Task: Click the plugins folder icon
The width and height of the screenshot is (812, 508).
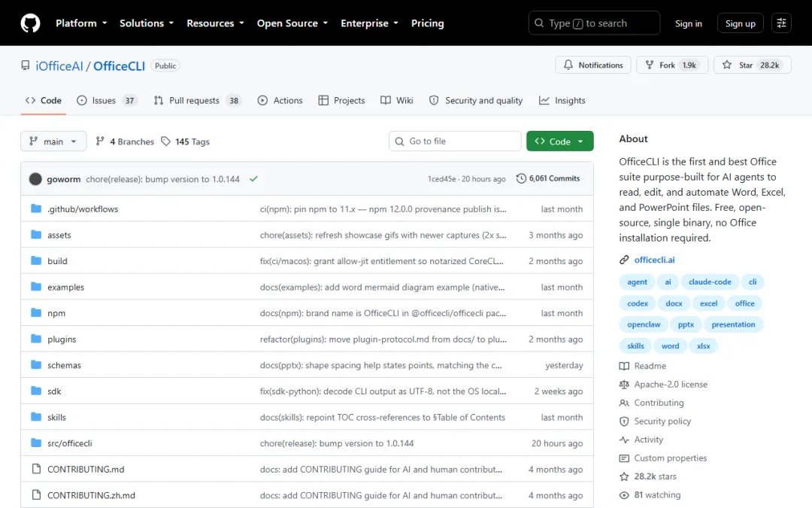Action: [x=36, y=339]
